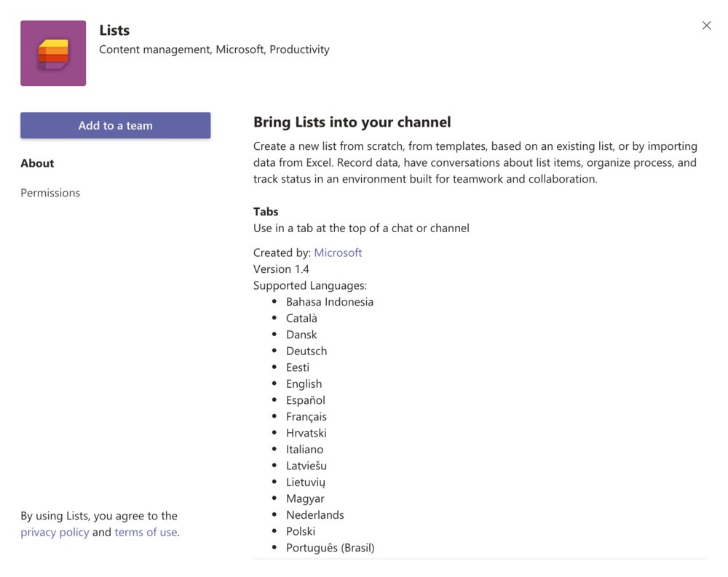The width and height of the screenshot is (728, 577).
Task: Click Bahasa Indonesia in language list
Action: 330,302
